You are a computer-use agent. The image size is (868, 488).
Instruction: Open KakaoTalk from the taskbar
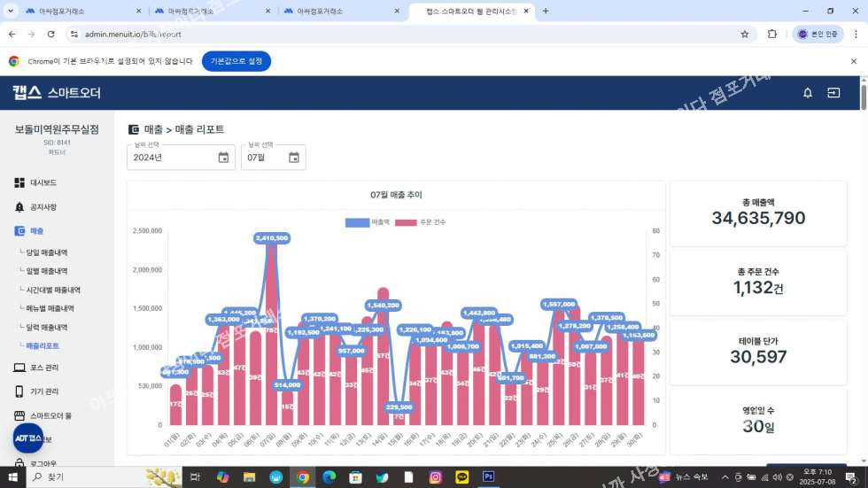461,476
